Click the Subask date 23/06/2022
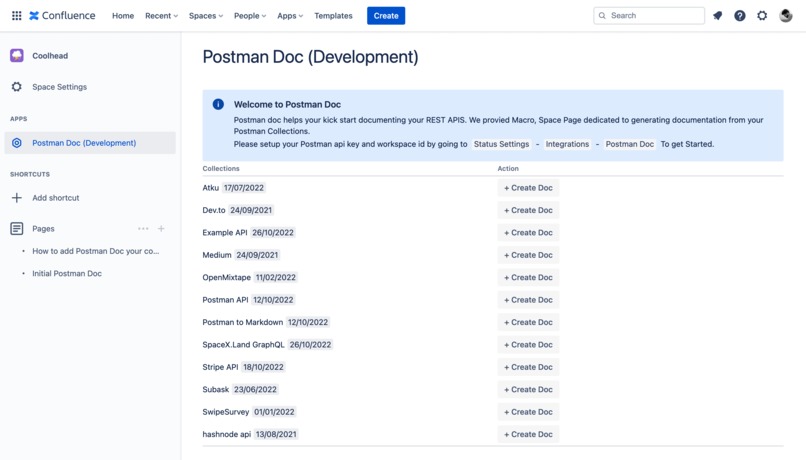 [255, 390]
